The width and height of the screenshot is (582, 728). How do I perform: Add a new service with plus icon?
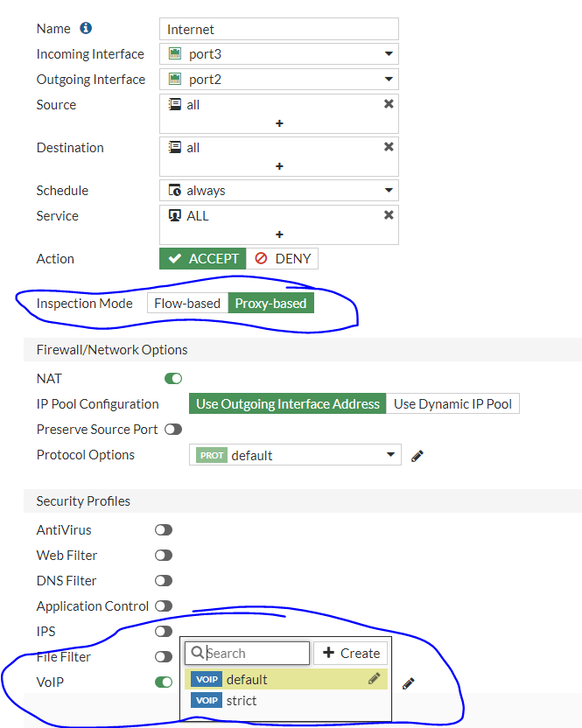pyautogui.click(x=279, y=234)
